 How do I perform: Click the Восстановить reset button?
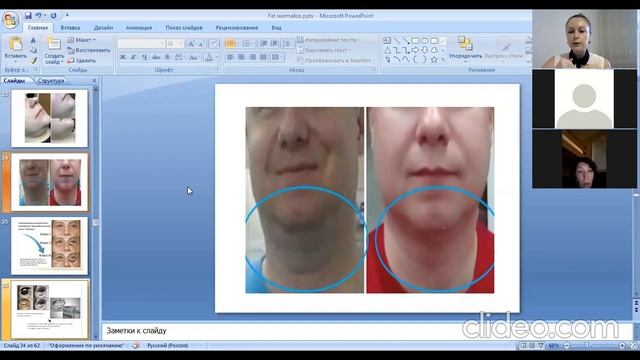[89, 50]
